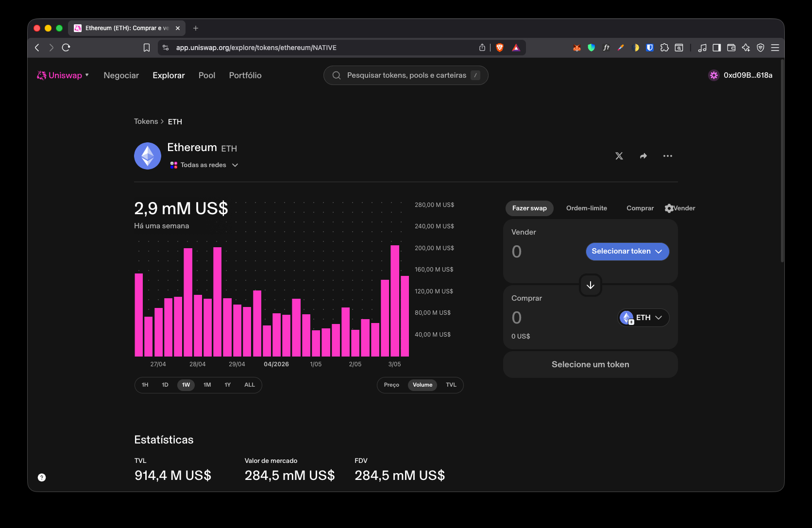Select the 1W time range
This screenshot has width=812, height=528.
point(186,385)
